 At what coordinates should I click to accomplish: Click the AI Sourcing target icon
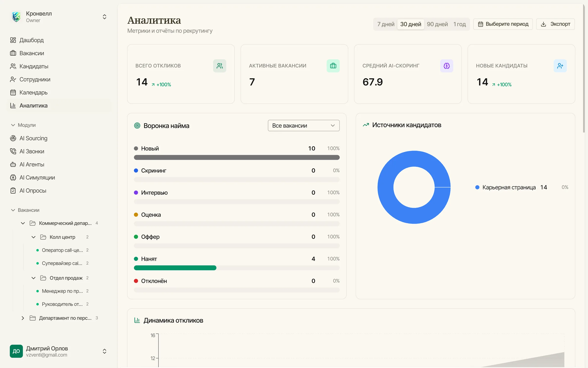click(13, 138)
